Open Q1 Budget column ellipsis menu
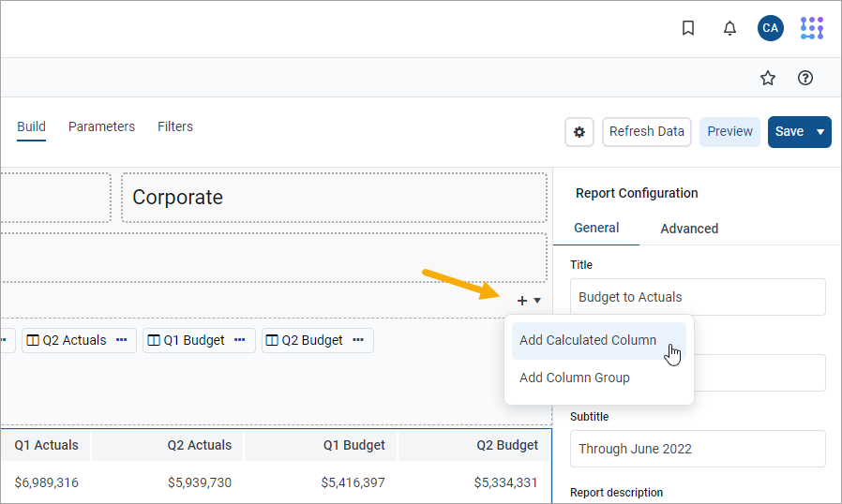The height and width of the screenshot is (504, 842). [240, 340]
